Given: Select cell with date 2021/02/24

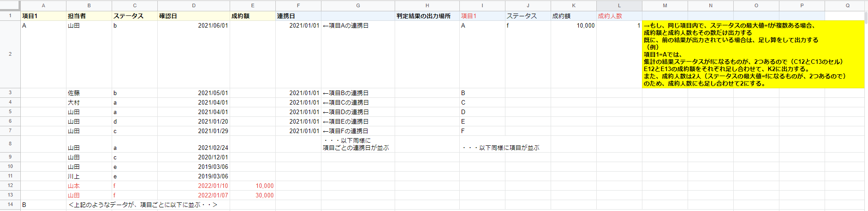Looking at the screenshot, I should point(193,144).
